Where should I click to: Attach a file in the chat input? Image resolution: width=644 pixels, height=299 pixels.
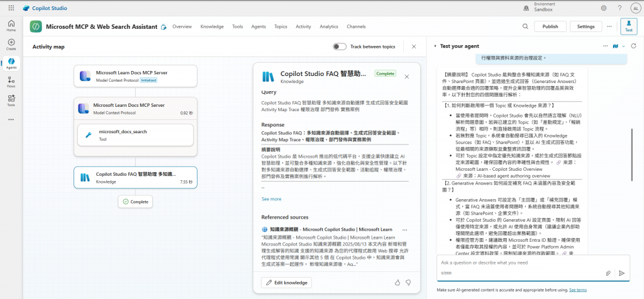[x=608, y=273]
